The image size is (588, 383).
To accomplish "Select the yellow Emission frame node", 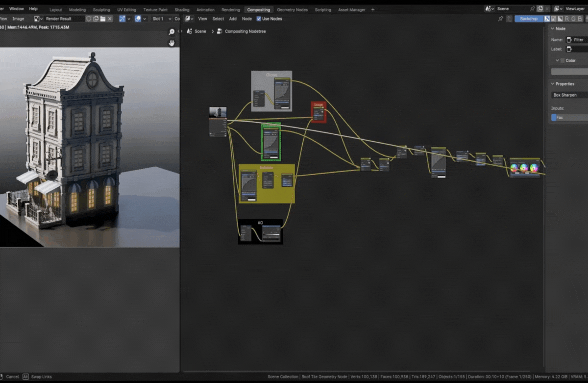I will coord(267,168).
